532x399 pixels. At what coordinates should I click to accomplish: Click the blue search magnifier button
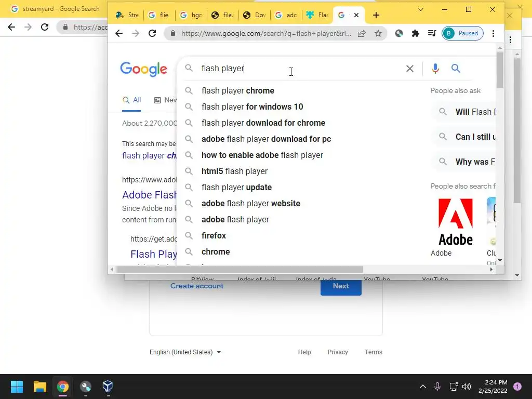456,69
